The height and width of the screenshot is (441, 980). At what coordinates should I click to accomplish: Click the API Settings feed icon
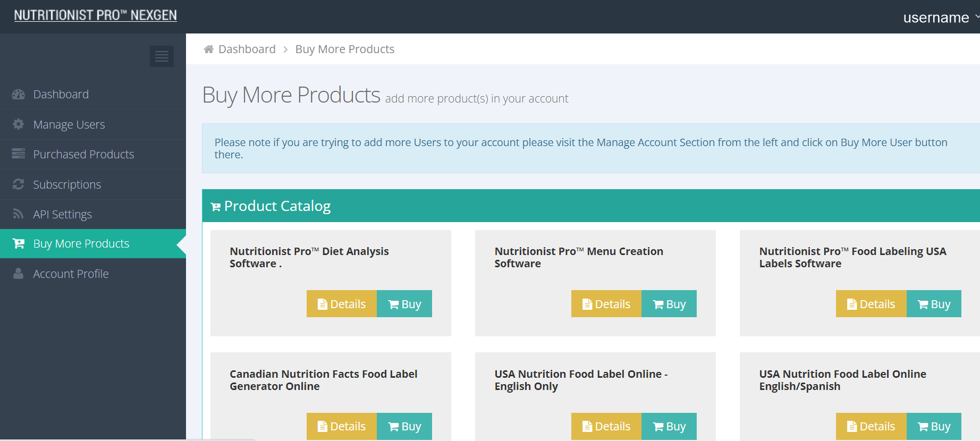coord(19,214)
